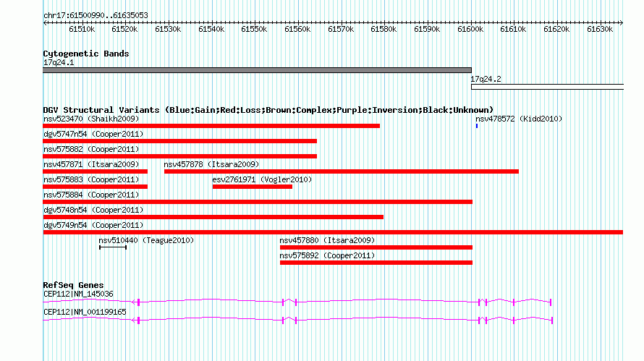Open the CEP112|NM_145036 gene label
Image resolution: width=644 pixels, height=361 pixels.
coord(78,294)
